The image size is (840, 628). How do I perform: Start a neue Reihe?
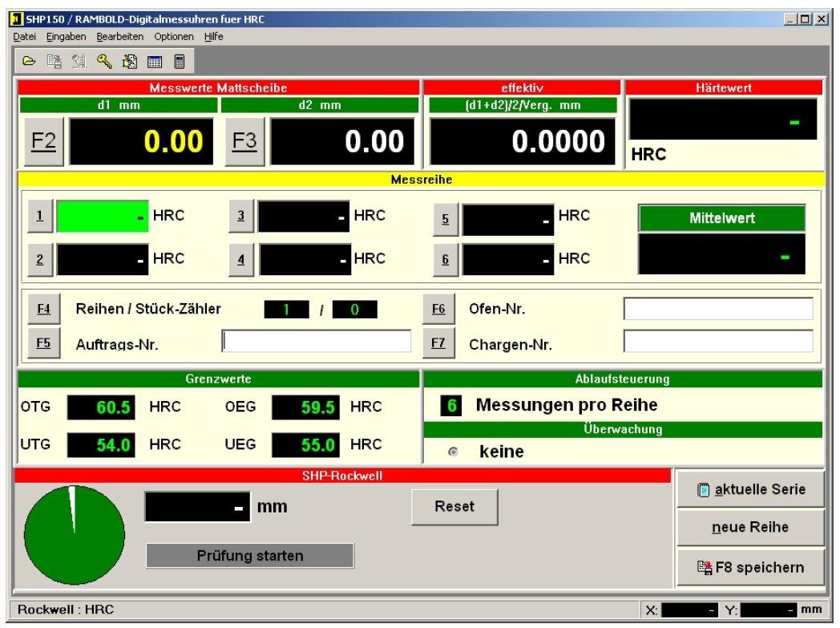click(749, 528)
